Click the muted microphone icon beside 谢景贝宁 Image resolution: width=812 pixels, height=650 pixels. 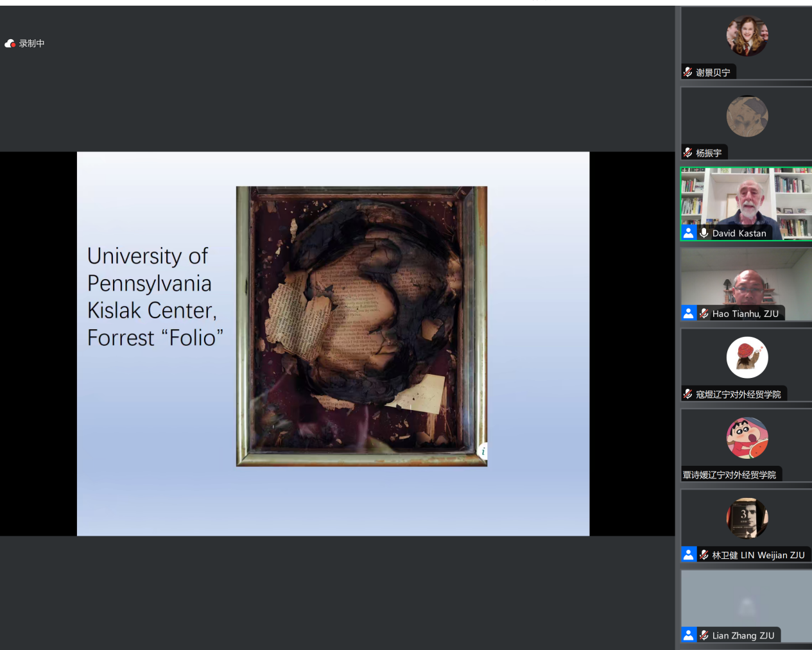pyautogui.click(x=688, y=72)
